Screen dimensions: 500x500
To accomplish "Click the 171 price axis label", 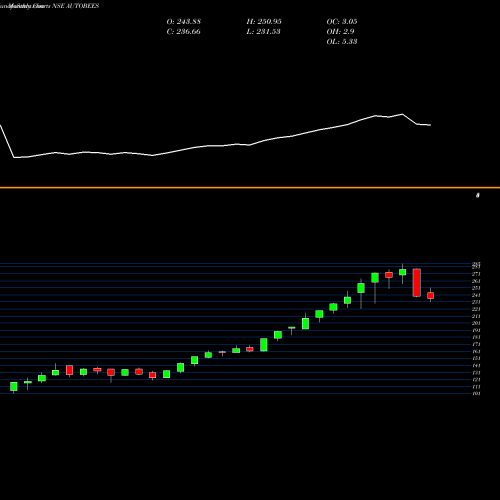I will (476, 344).
